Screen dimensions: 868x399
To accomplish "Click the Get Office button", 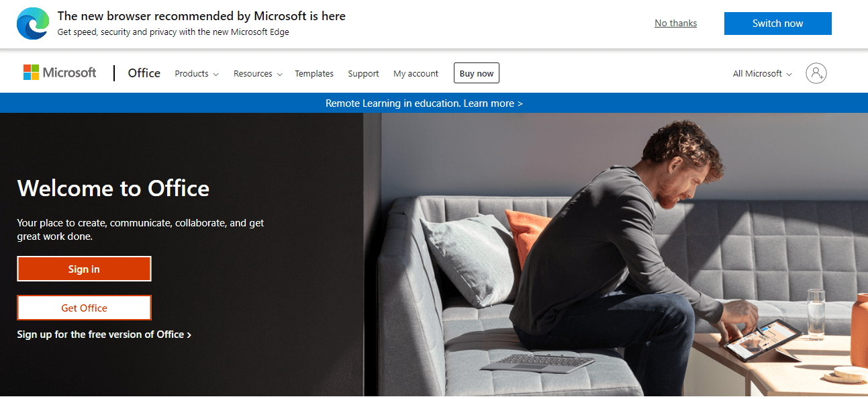I will 84,308.
